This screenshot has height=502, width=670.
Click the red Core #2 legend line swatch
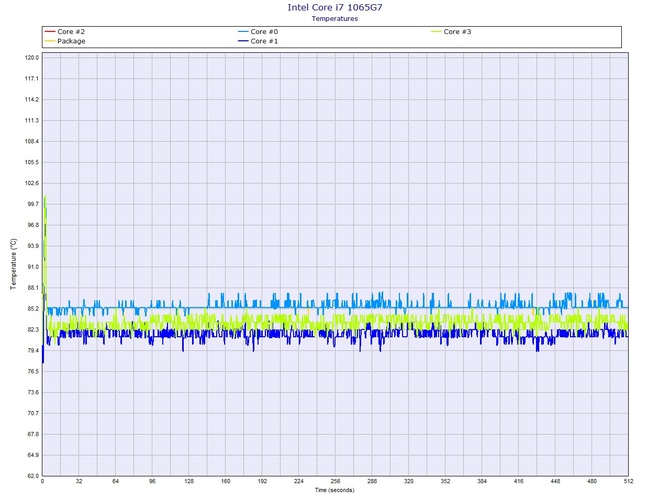tap(50, 32)
